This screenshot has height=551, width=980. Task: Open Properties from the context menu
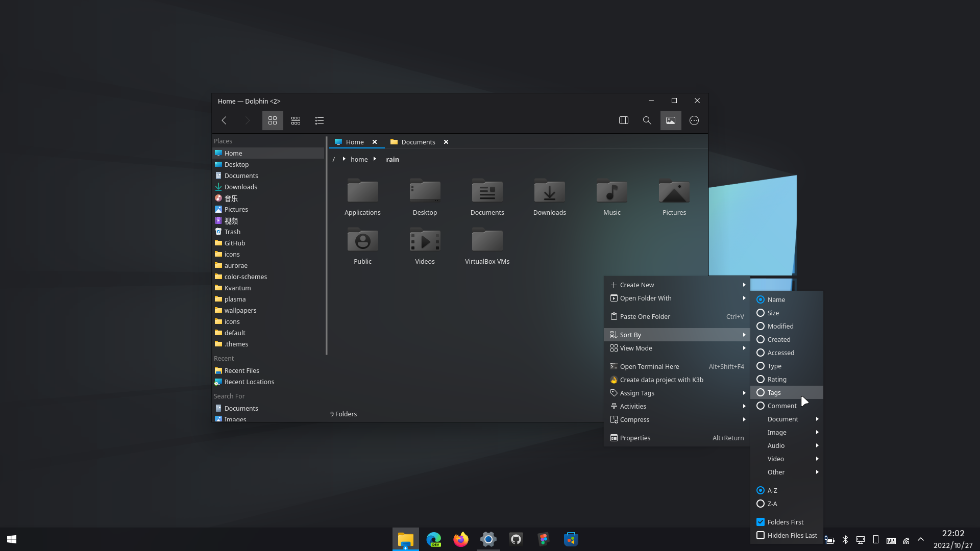677,438
